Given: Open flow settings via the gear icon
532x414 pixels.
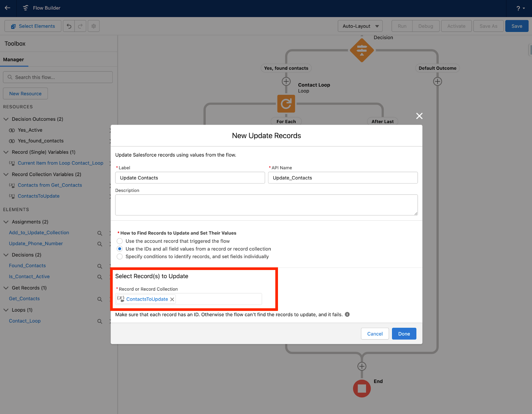Looking at the screenshot, I should click(93, 26).
